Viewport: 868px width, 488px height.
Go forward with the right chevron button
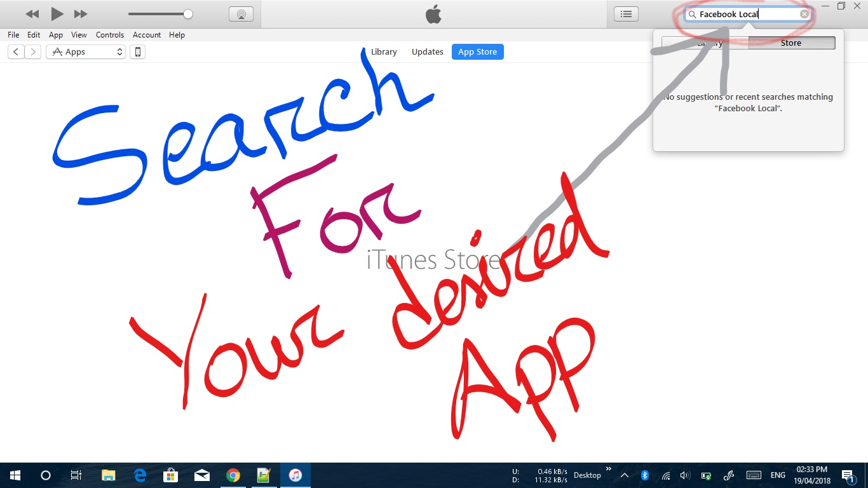coord(33,52)
